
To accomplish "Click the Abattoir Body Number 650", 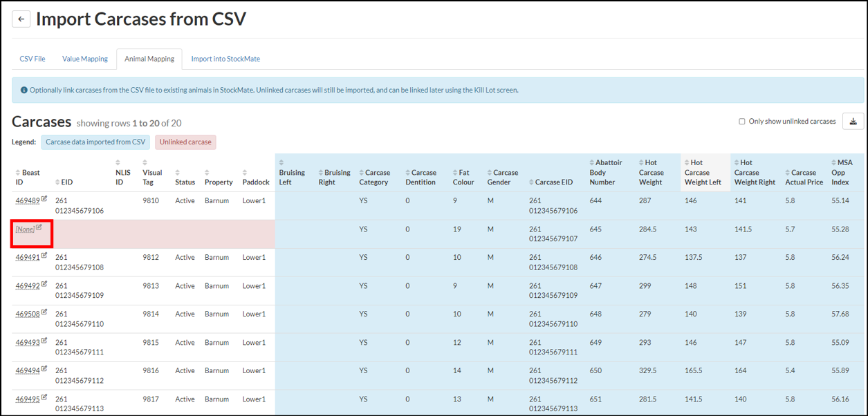I will [x=596, y=371].
